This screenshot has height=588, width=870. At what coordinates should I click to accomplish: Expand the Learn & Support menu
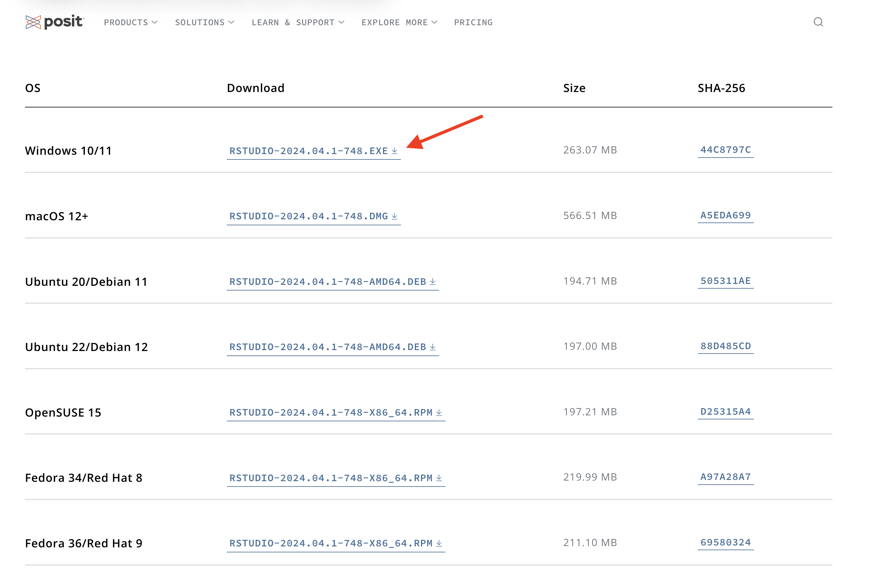pyautogui.click(x=298, y=22)
